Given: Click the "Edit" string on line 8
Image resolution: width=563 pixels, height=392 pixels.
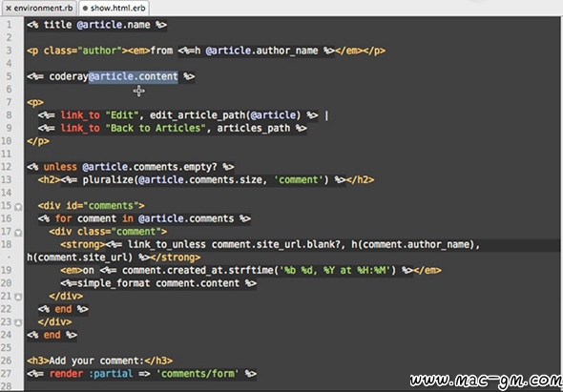Looking at the screenshot, I should pos(122,115).
